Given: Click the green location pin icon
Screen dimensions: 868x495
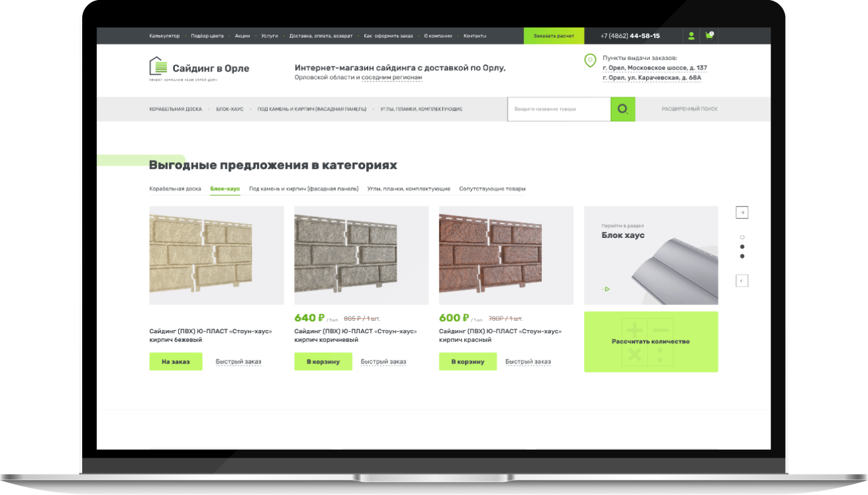Looking at the screenshot, I should 590,61.
